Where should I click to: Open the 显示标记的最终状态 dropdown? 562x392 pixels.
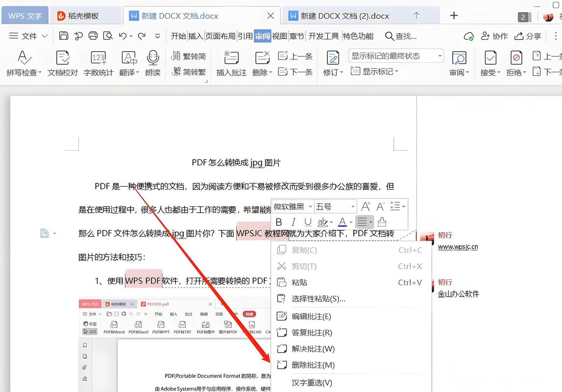point(396,56)
